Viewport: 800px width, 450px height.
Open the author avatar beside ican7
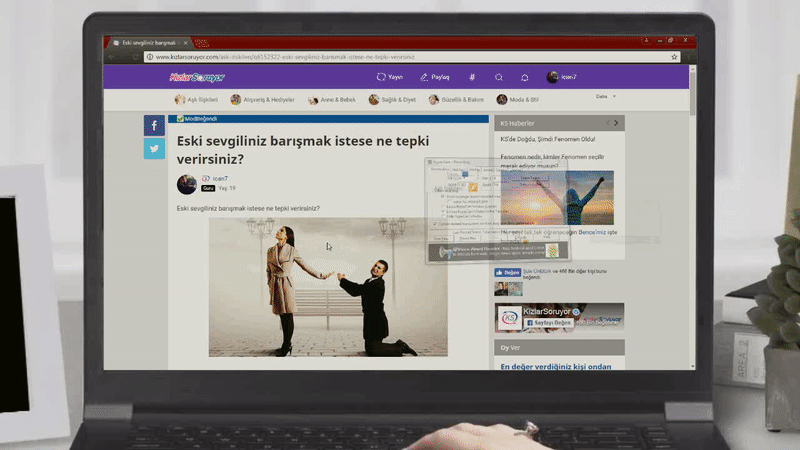[187, 184]
